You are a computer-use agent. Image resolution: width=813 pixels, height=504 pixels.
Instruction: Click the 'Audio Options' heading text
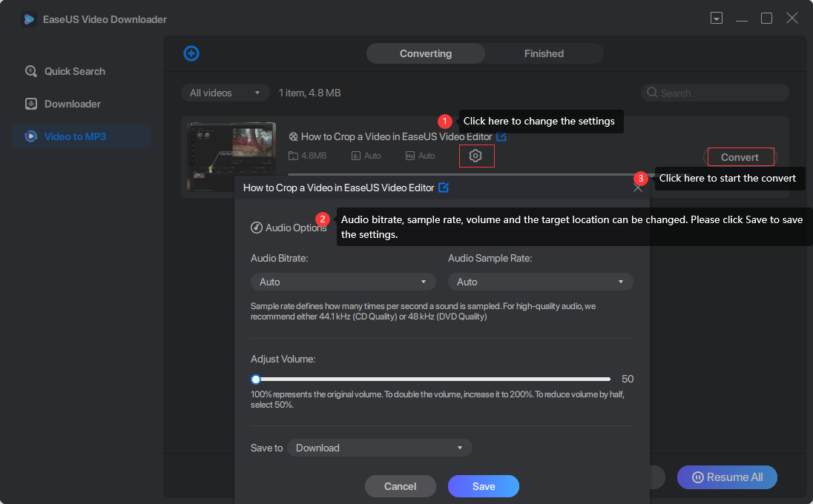296,228
